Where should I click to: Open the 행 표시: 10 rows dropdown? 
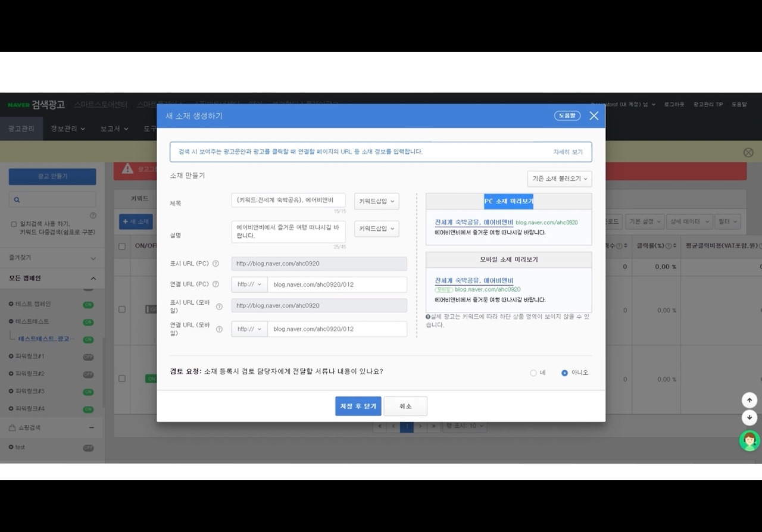pyautogui.click(x=465, y=426)
